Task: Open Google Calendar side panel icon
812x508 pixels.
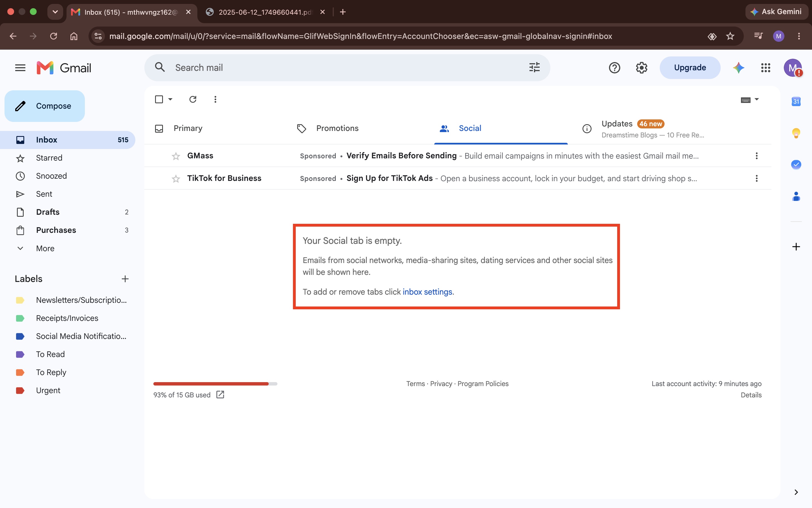Action: click(x=796, y=101)
